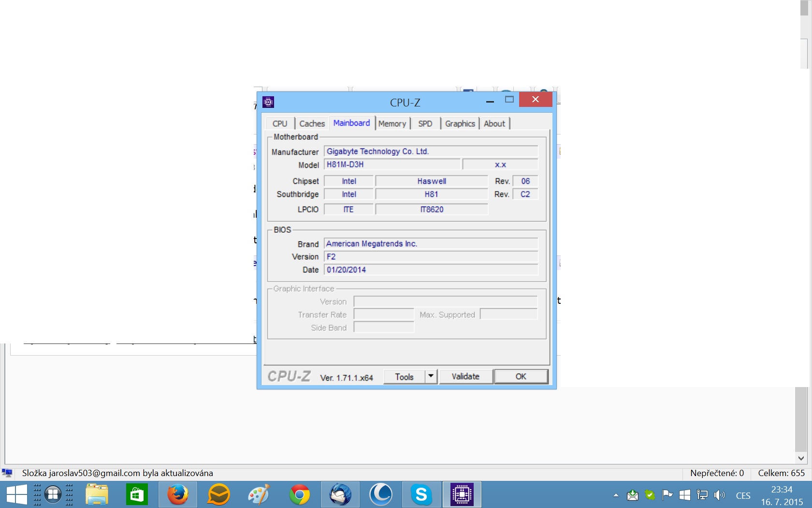
Task: Open the round start-menu orb on taskbar
Action: [53, 494]
